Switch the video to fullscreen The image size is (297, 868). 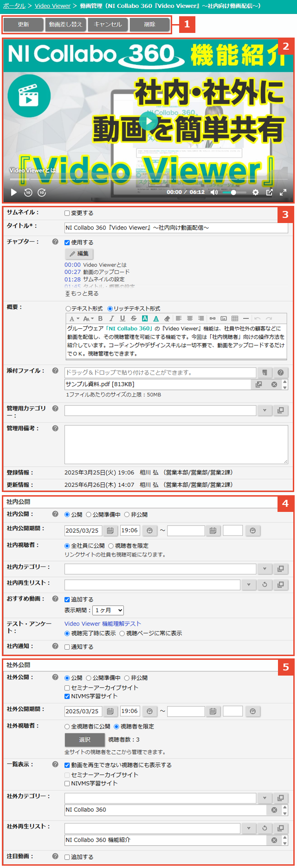283,192
